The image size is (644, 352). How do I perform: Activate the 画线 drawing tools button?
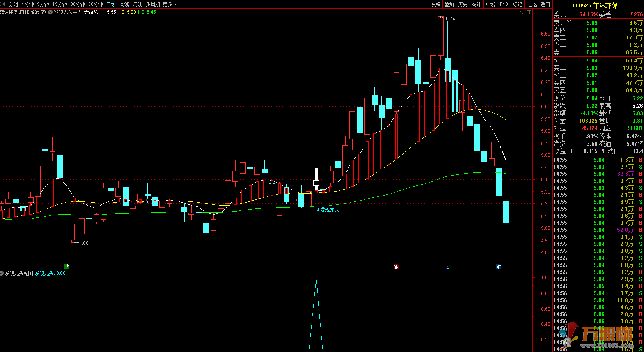(x=490, y=4)
